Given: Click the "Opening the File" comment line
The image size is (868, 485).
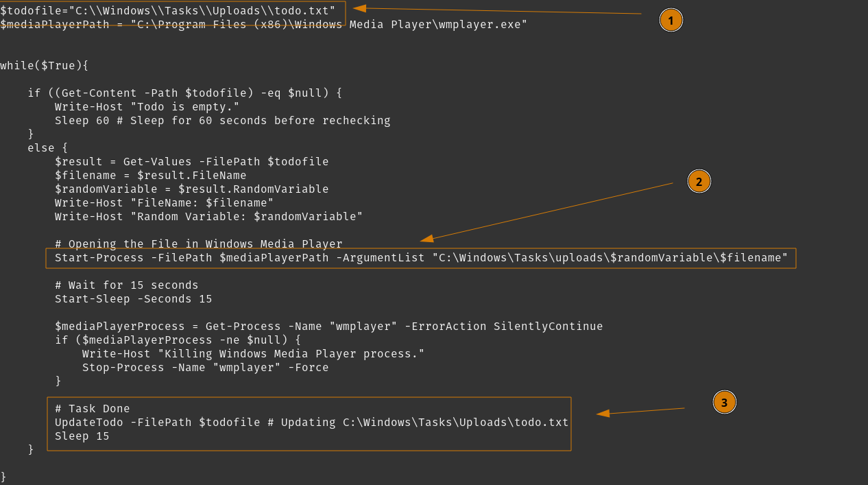Looking at the screenshot, I should click(198, 244).
